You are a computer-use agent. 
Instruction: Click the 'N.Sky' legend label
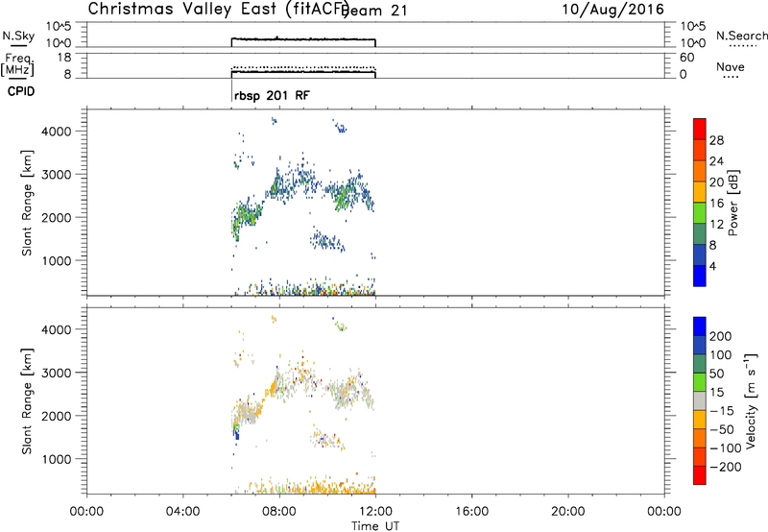[x=18, y=36]
